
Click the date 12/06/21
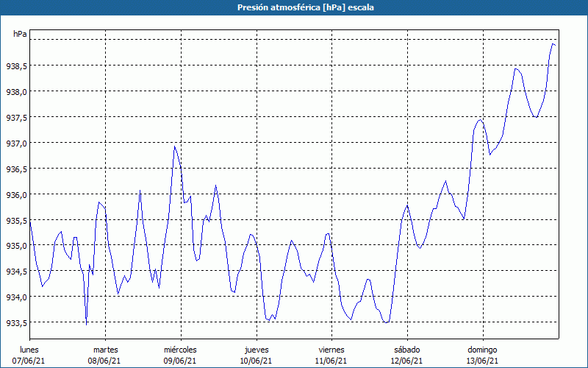[406, 361]
